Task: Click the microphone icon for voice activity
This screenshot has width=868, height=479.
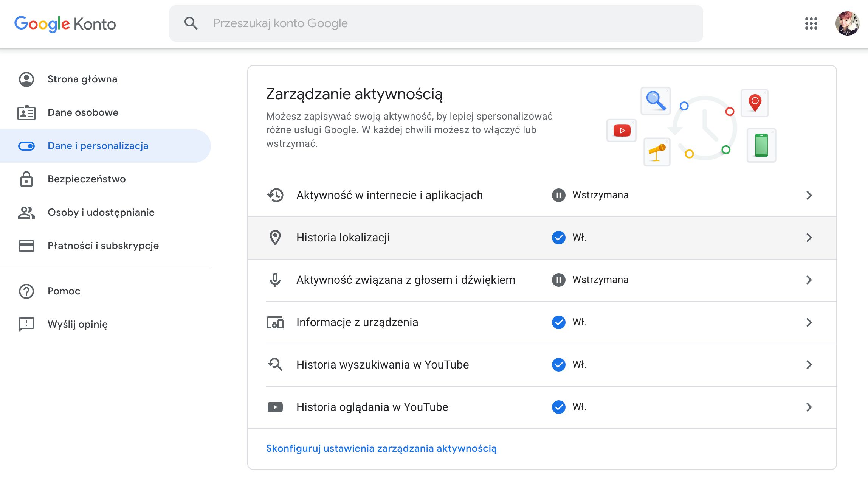Action: 275,280
